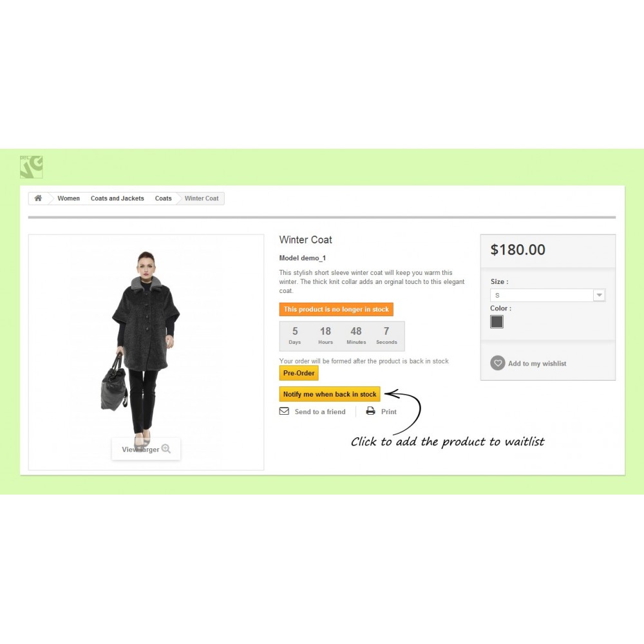Open the Size dropdown arrow
Image resolution: width=644 pixels, height=644 pixels.
(x=599, y=295)
